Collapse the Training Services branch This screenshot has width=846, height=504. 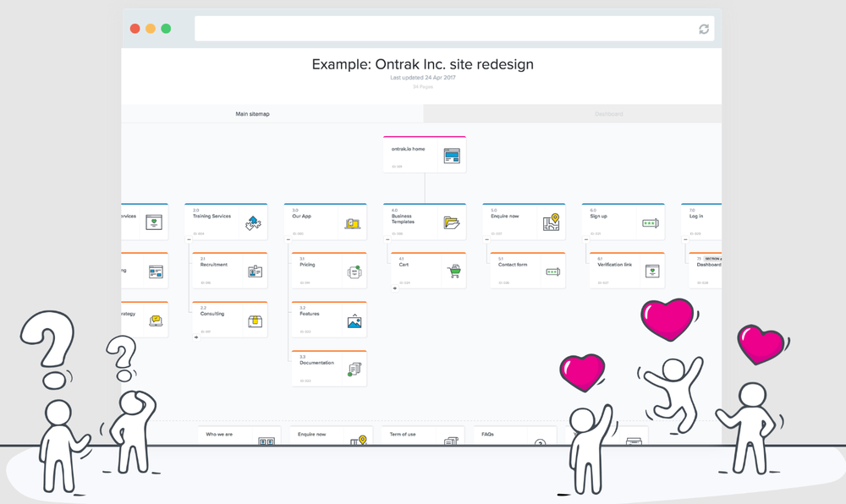189,240
